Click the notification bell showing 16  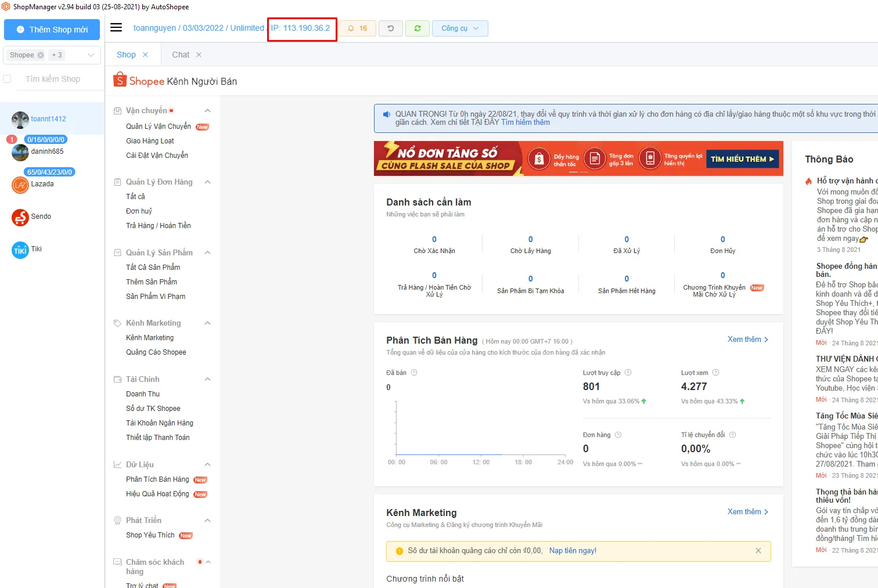358,28
